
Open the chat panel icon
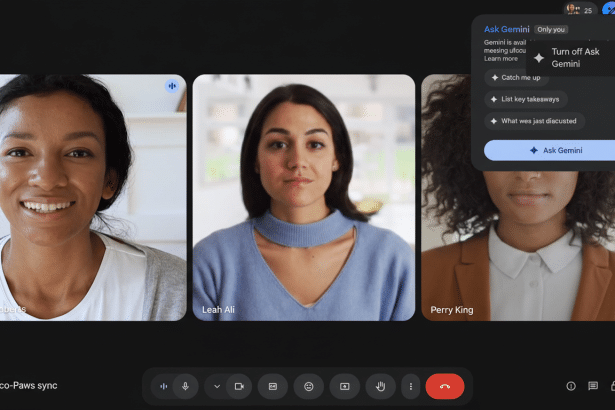[x=593, y=386]
